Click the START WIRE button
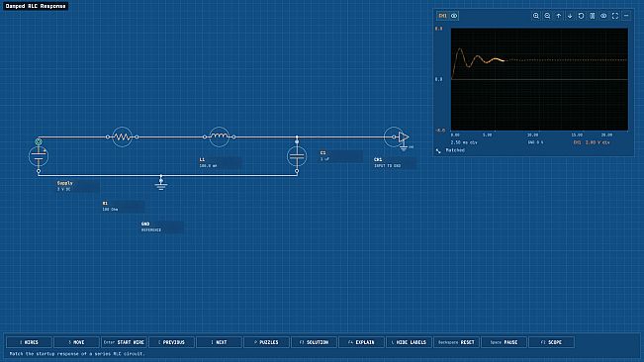The height and width of the screenshot is (362, 644). coord(124,342)
